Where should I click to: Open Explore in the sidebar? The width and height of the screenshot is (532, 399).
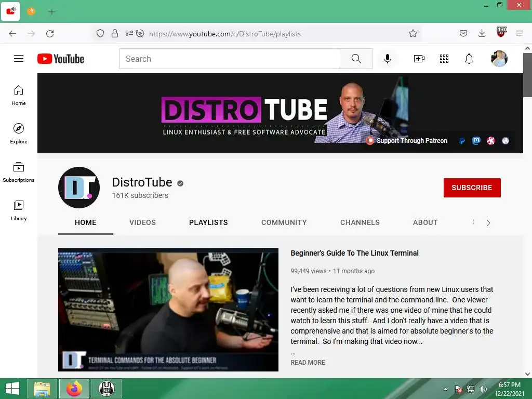pos(19,134)
